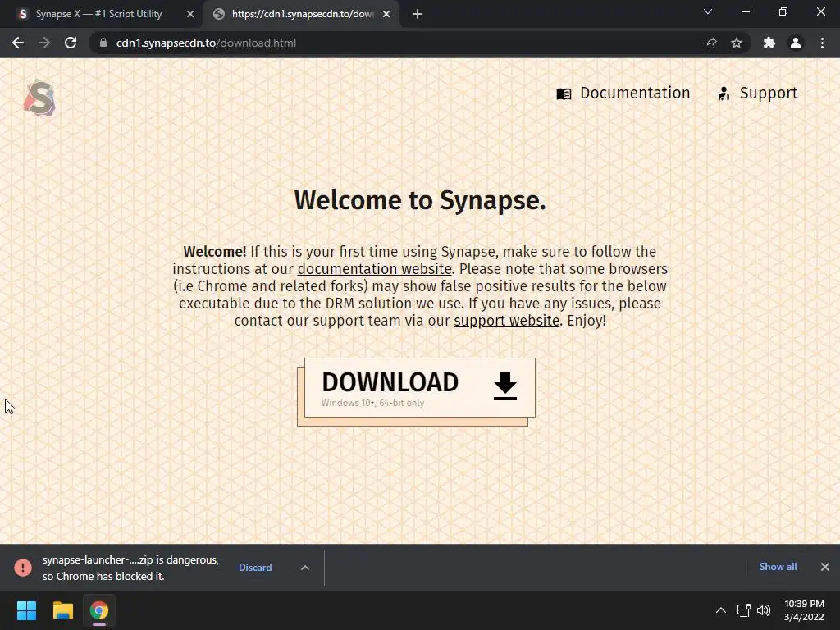840x630 pixels.
Task: Reload the current page
Action: (x=71, y=43)
